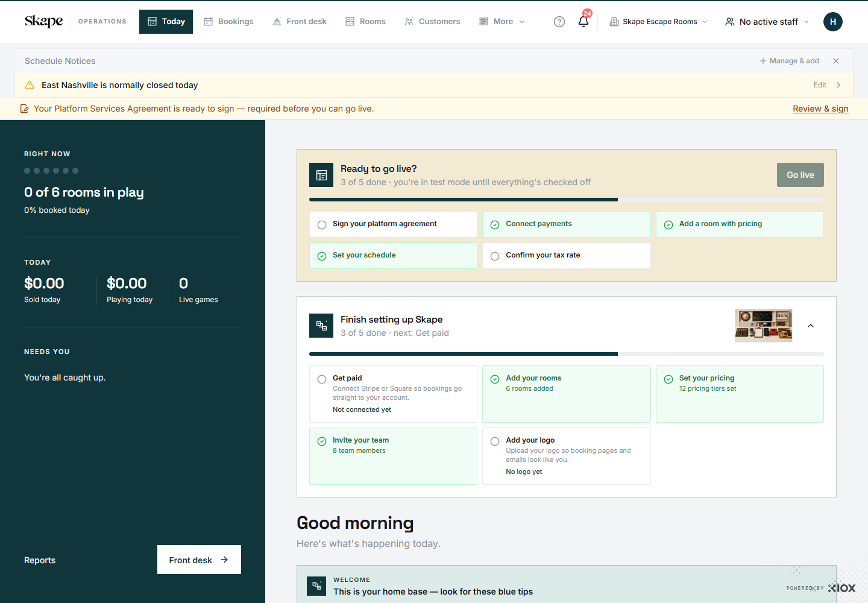The width and height of the screenshot is (868, 603).
Task: Click the Review & sign link
Action: coord(820,109)
